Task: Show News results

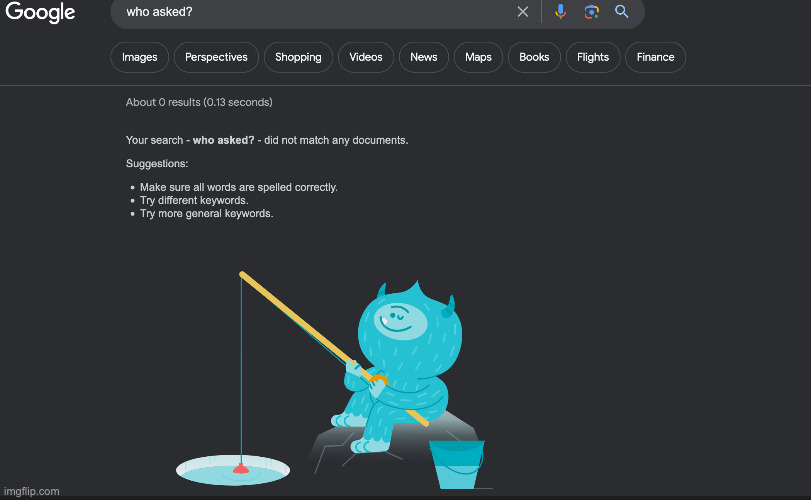Action: click(424, 57)
